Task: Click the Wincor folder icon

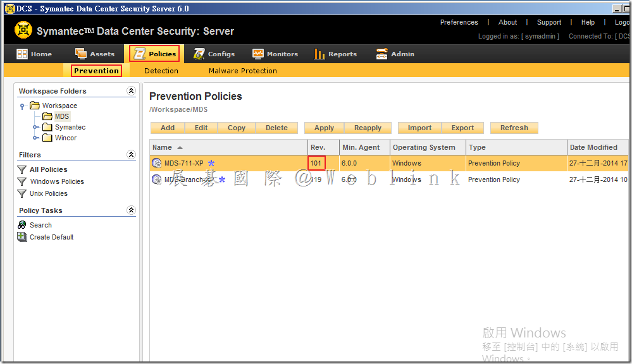Action: tap(47, 138)
